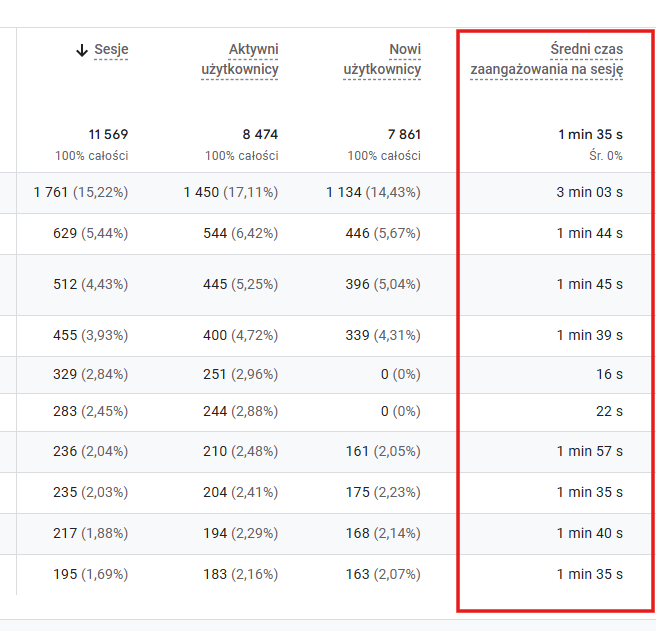The image size is (656, 631).
Task: Click the sessions cell 236 (2,04%)
Action: coord(90,451)
